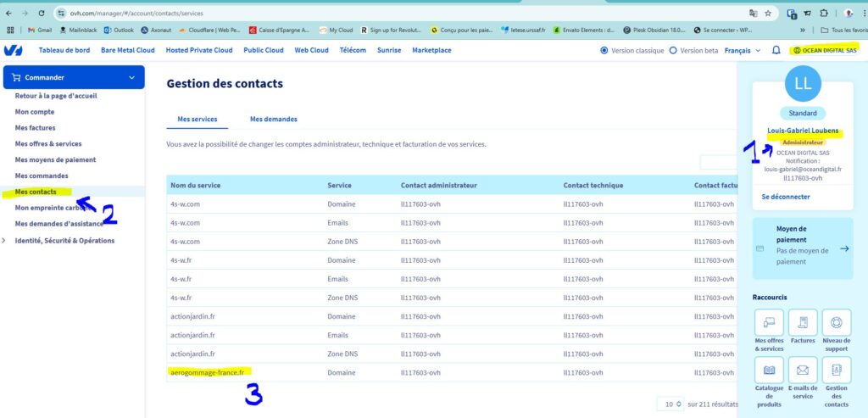868x418 pixels.
Task: Click the browser address bar URL
Action: point(136,13)
